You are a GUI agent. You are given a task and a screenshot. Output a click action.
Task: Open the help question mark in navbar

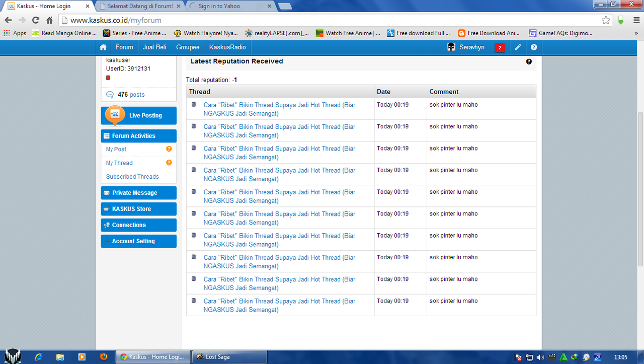pos(534,47)
